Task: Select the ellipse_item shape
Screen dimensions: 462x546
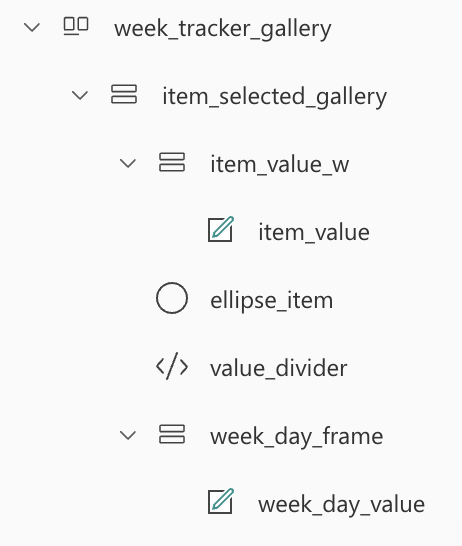Action: [272, 301]
